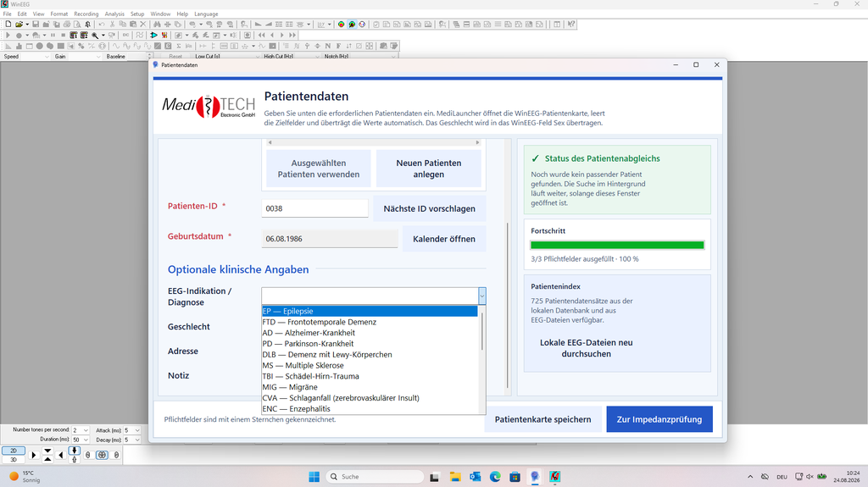The image size is (868, 487).
Task: Toggle the top-view head map button
Action: [x=102, y=455]
